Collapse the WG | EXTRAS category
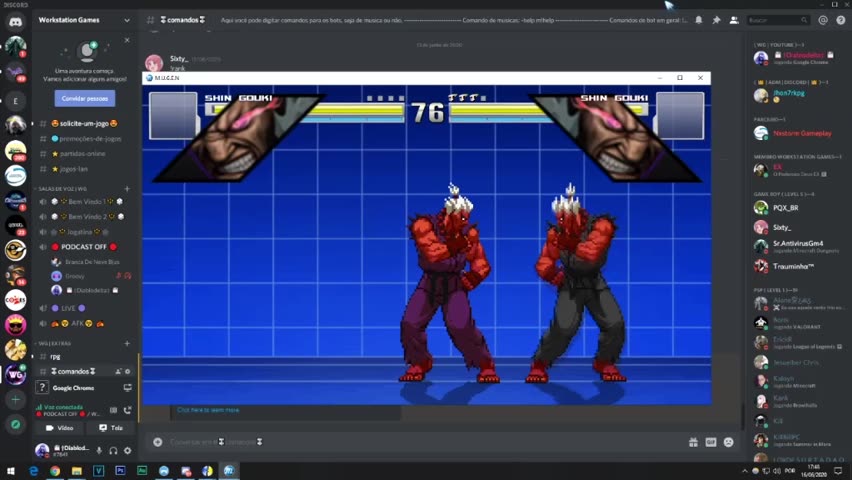 click(x=56, y=343)
